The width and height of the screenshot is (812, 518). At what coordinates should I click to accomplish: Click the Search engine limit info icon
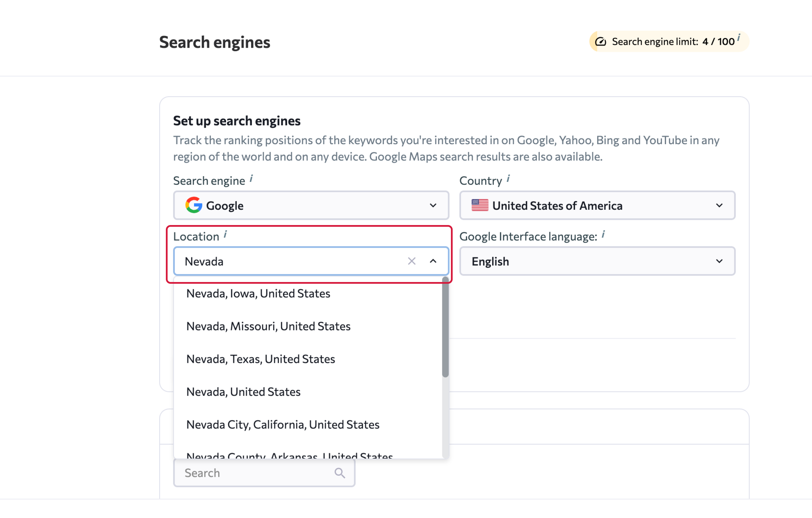739,37
